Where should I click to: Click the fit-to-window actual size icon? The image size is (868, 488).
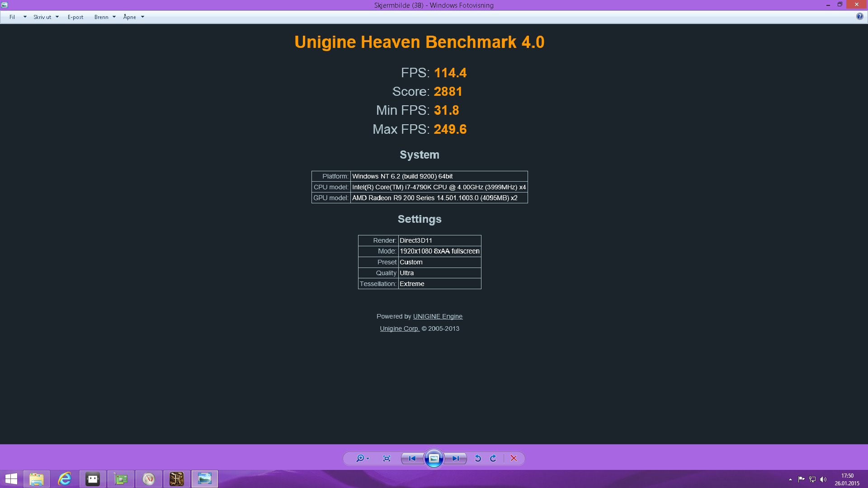(x=387, y=458)
